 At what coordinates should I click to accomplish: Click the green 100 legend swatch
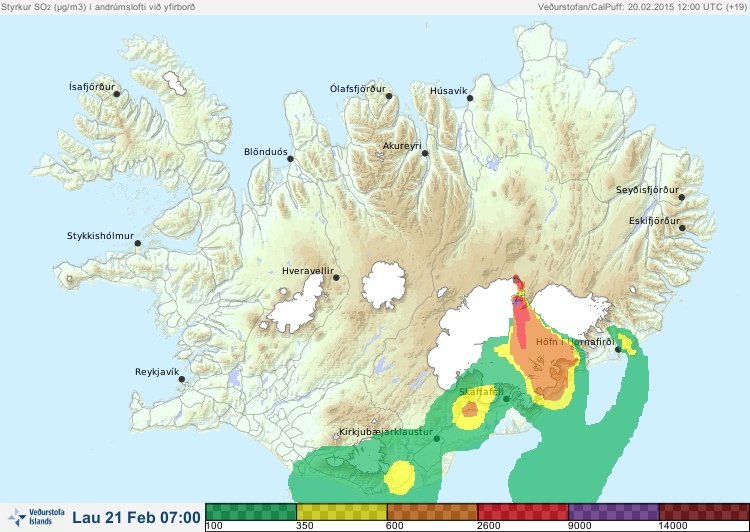251,512
